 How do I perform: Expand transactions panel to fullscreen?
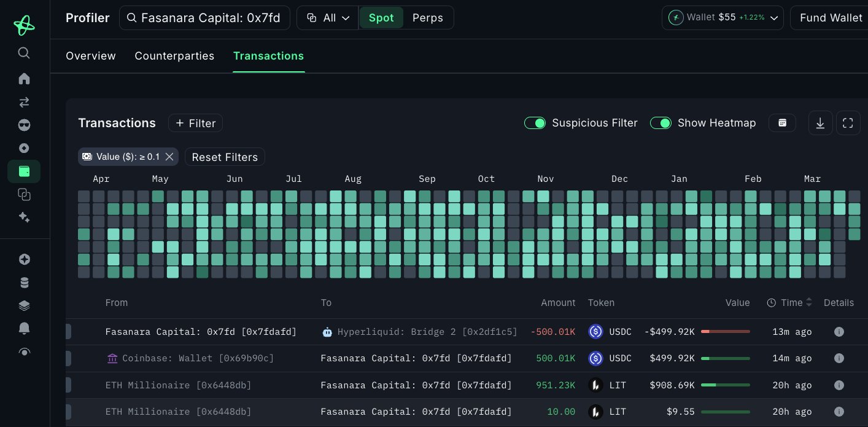tap(848, 123)
